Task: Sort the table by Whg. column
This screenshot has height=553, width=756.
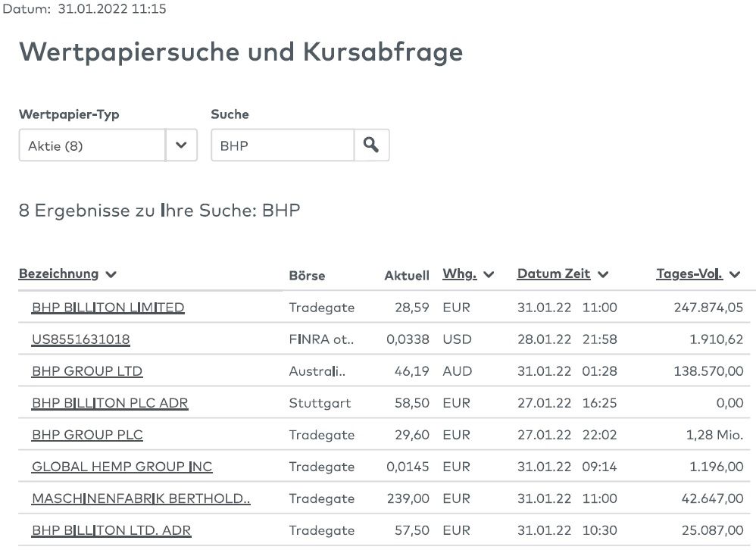Action: 461,273
